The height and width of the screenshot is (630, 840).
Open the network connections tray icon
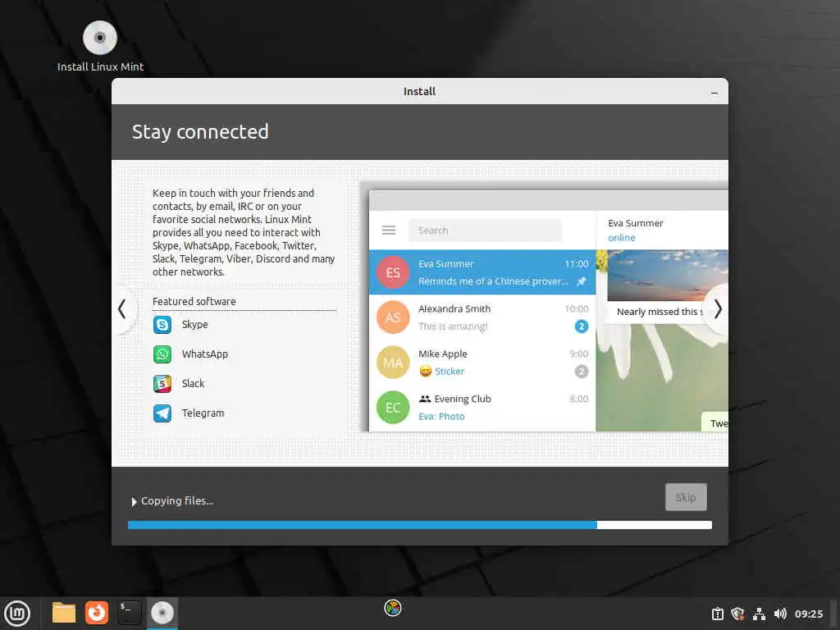tap(759, 614)
